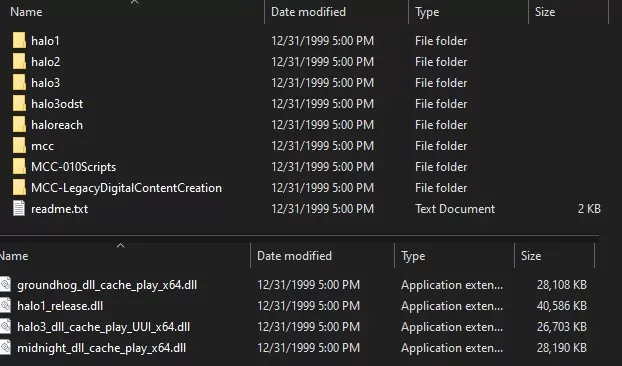622x366 pixels.
Task: Click halo1_release.dll Application extension type
Action: 452,306
